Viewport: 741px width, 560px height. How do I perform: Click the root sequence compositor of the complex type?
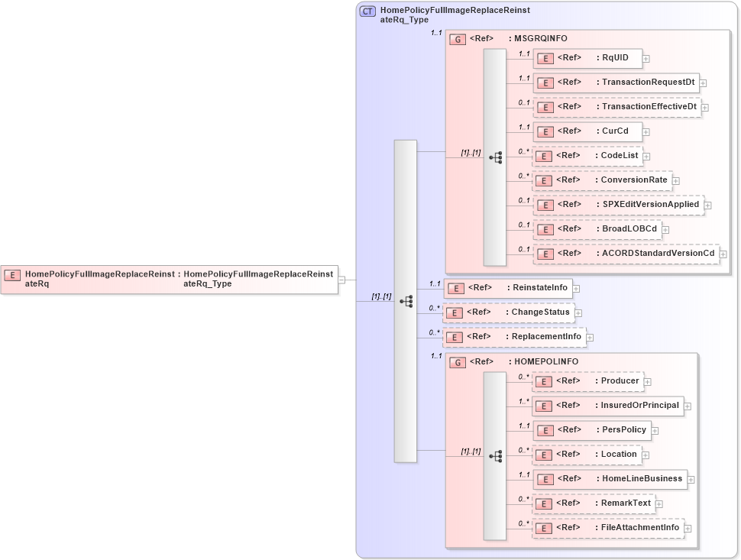tap(405, 300)
